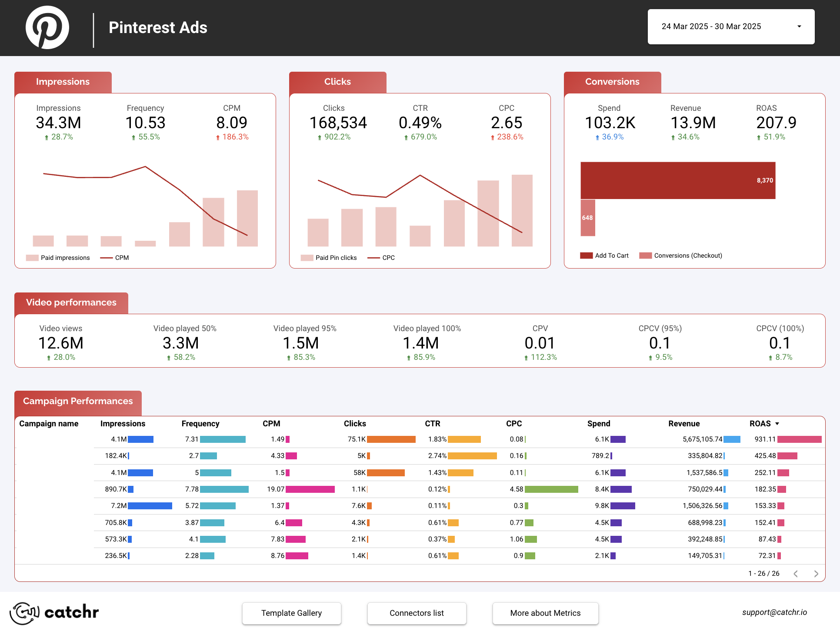Click the Video views 12.6M value
Image resolution: width=840 pixels, height=631 pixels.
[61, 343]
